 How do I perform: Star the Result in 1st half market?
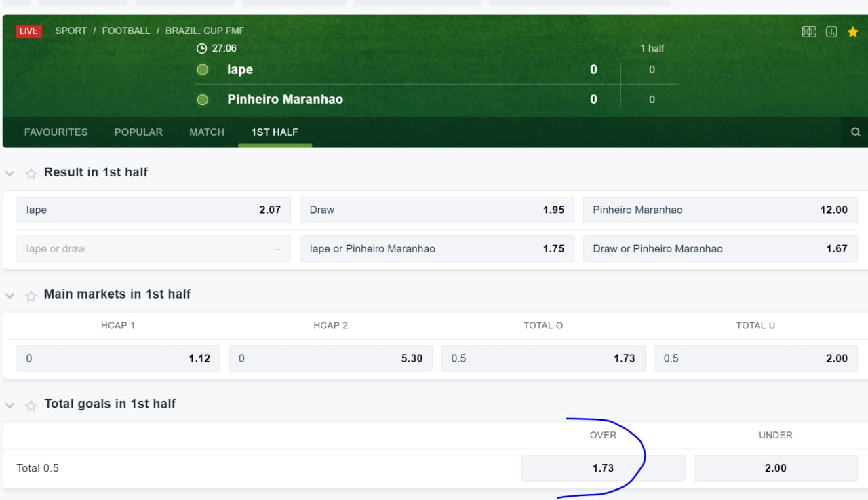(31, 174)
